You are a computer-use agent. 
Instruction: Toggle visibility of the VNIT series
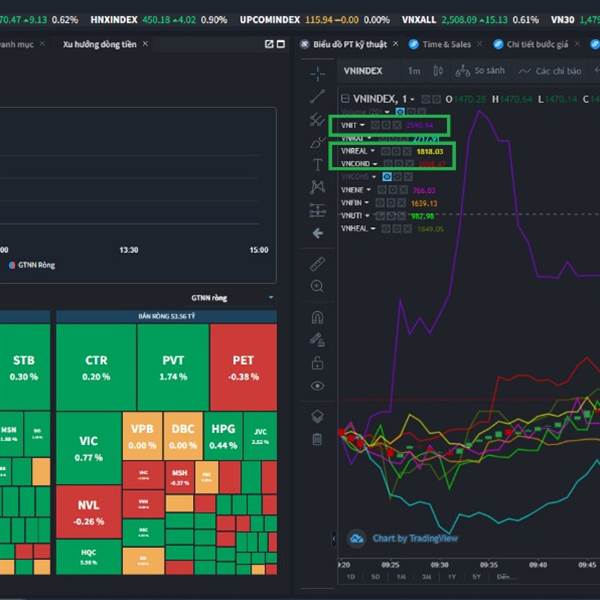375,125
